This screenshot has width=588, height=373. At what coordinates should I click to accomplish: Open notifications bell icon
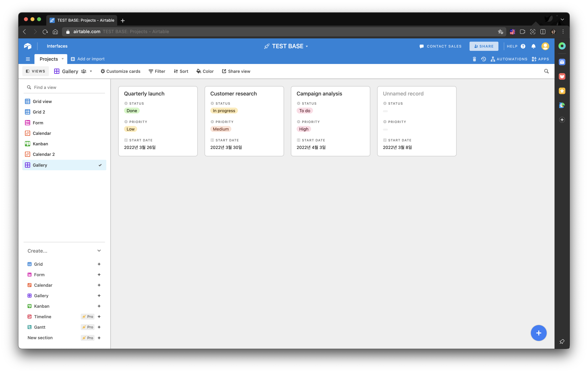(x=533, y=46)
